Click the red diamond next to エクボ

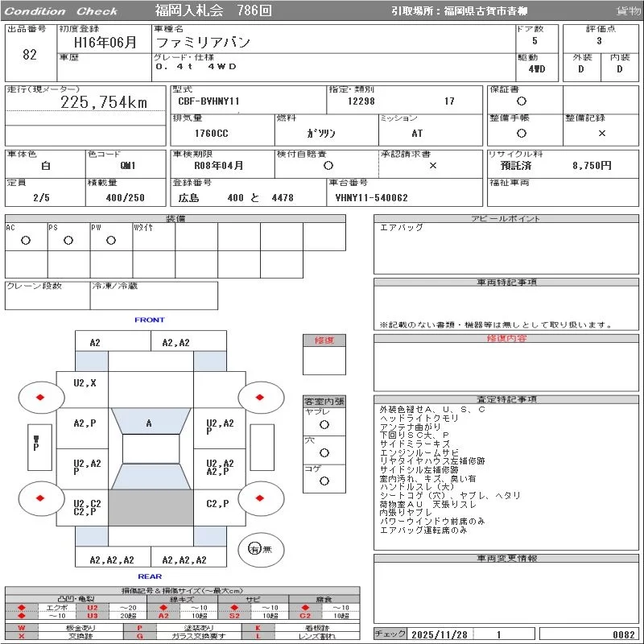point(22,608)
